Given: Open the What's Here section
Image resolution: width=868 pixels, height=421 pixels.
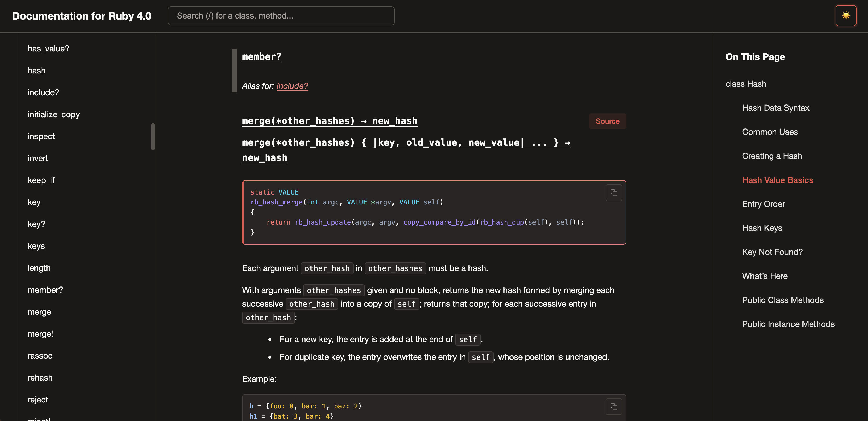Looking at the screenshot, I should click(765, 276).
